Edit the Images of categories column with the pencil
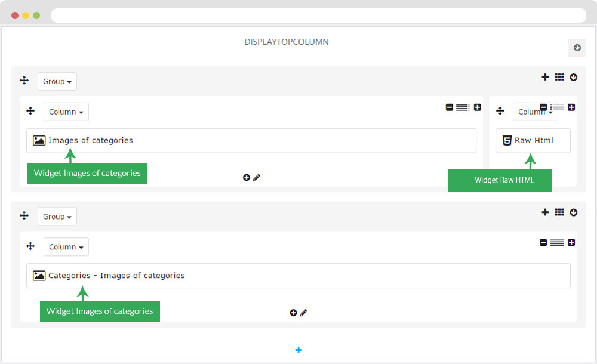This screenshot has height=364, width=597. (257, 177)
